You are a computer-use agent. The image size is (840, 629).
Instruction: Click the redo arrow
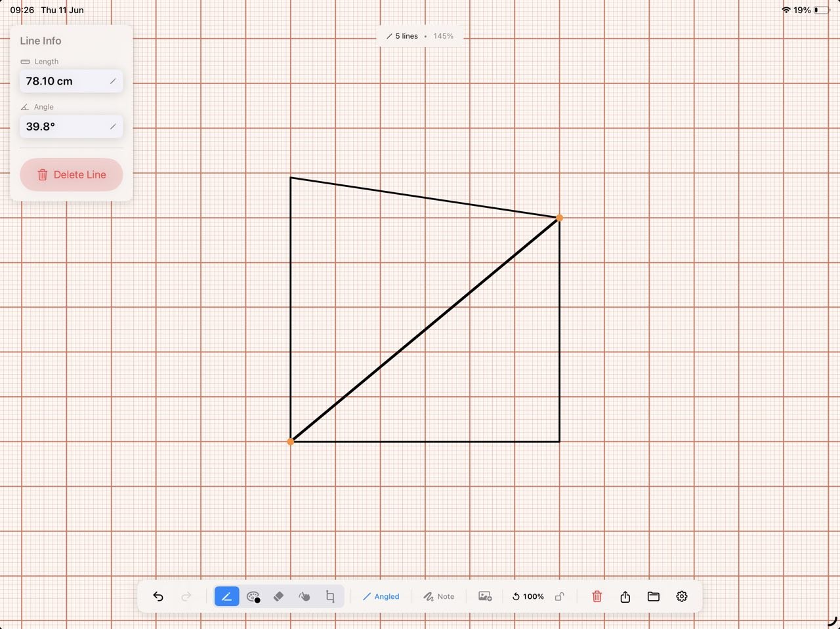[x=186, y=596]
